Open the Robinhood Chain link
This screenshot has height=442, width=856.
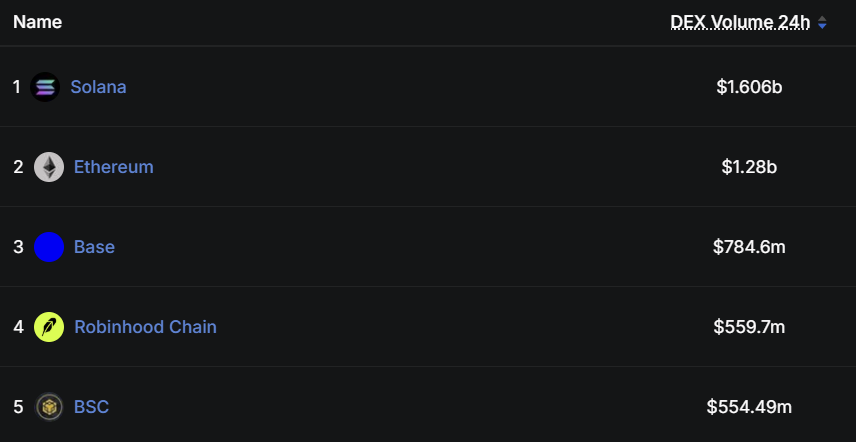(145, 327)
